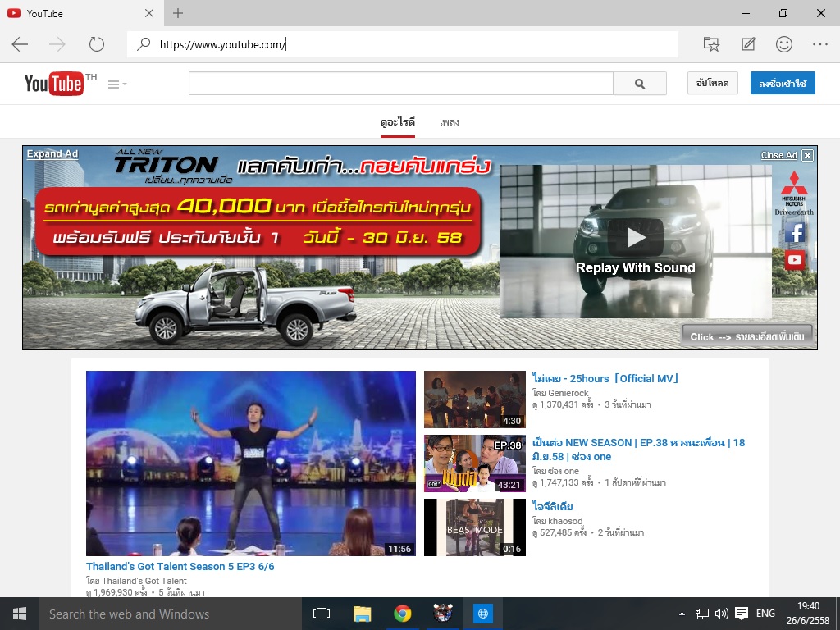
Task: Open the Favorites hub star icon
Action: click(711, 44)
